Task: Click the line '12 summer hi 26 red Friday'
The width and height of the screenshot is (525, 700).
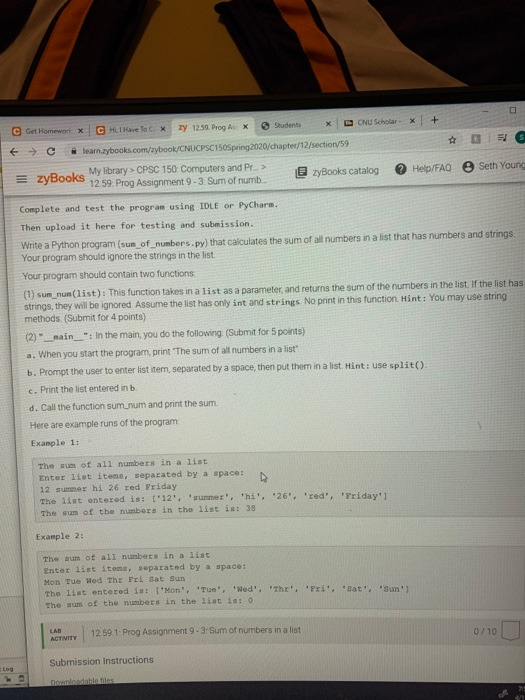Action: click(x=108, y=487)
